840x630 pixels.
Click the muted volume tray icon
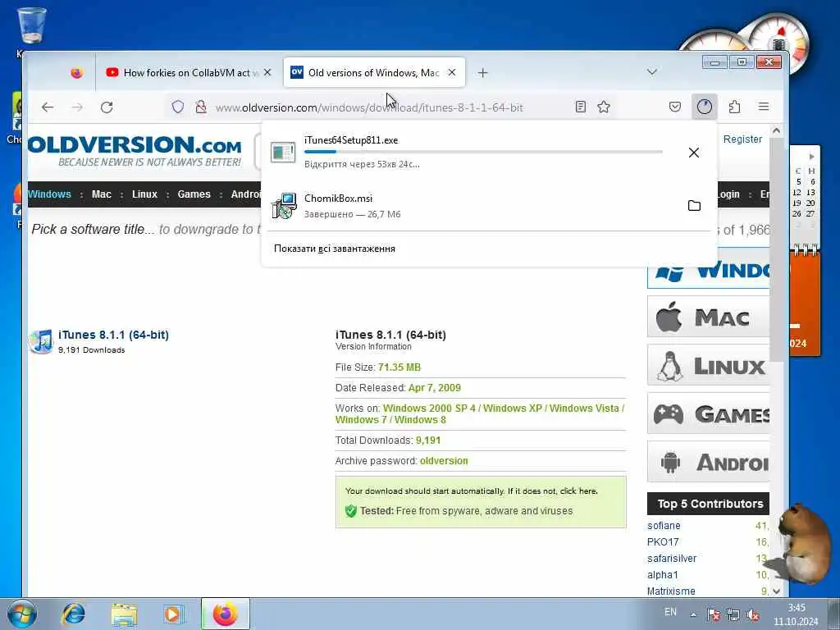(x=753, y=615)
